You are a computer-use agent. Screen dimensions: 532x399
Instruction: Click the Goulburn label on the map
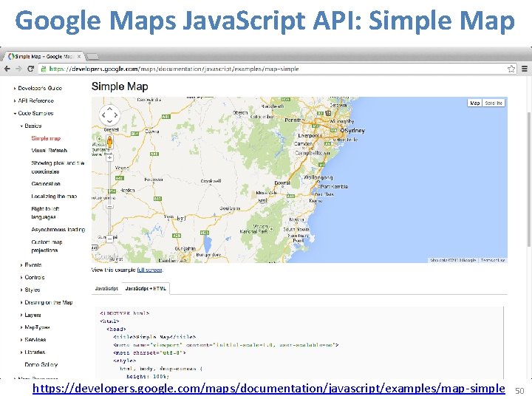[x=230, y=208]
